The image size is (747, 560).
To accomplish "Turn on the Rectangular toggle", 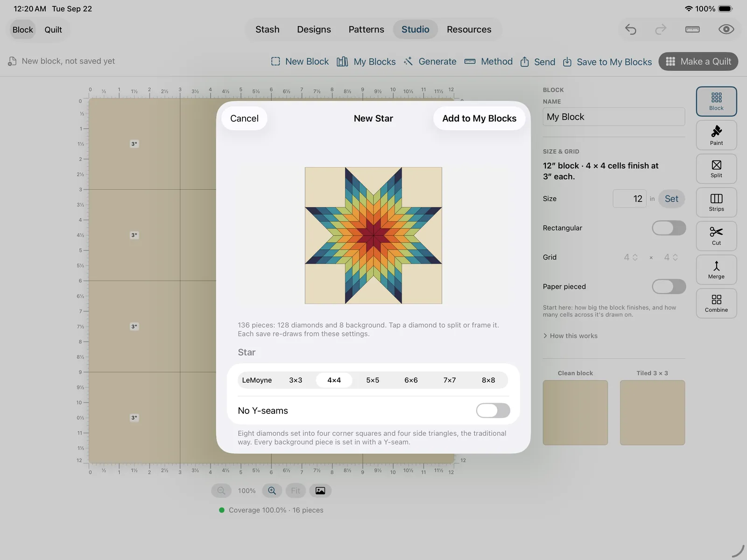I will (x=669, y=228).
